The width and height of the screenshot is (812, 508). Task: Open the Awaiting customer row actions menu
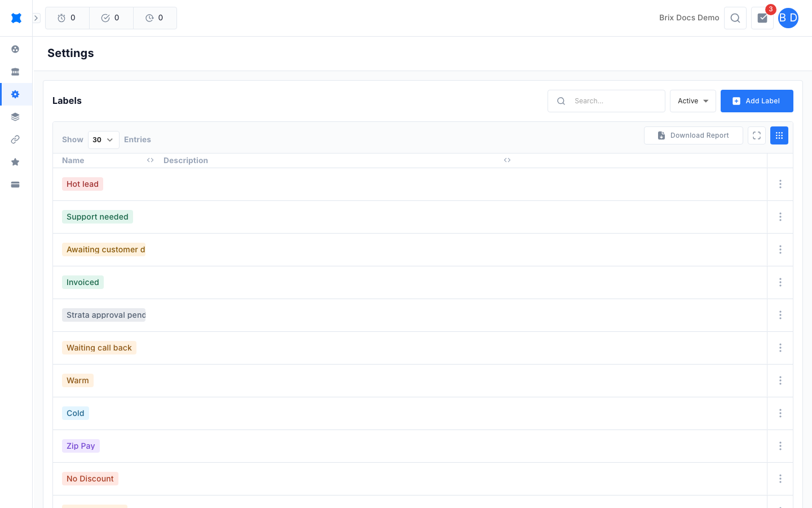(x=780, y=249)
